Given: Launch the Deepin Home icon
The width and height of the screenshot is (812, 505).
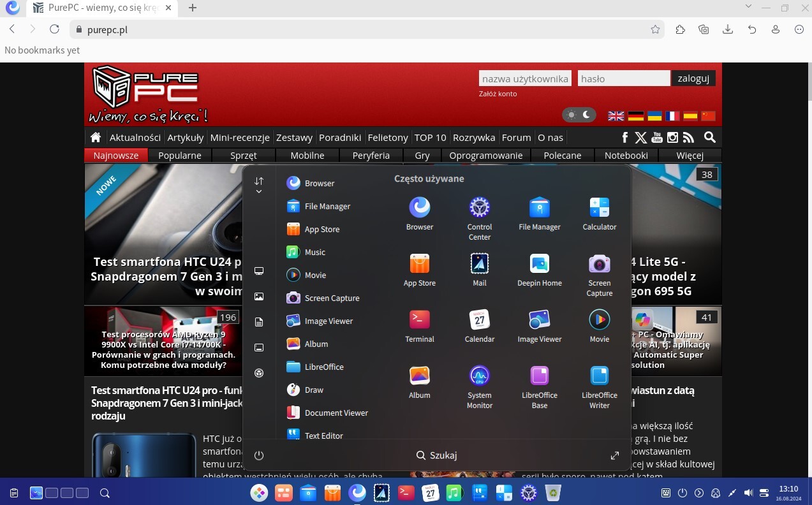Looking at the screenshot, I should click(x=539, y=264).
